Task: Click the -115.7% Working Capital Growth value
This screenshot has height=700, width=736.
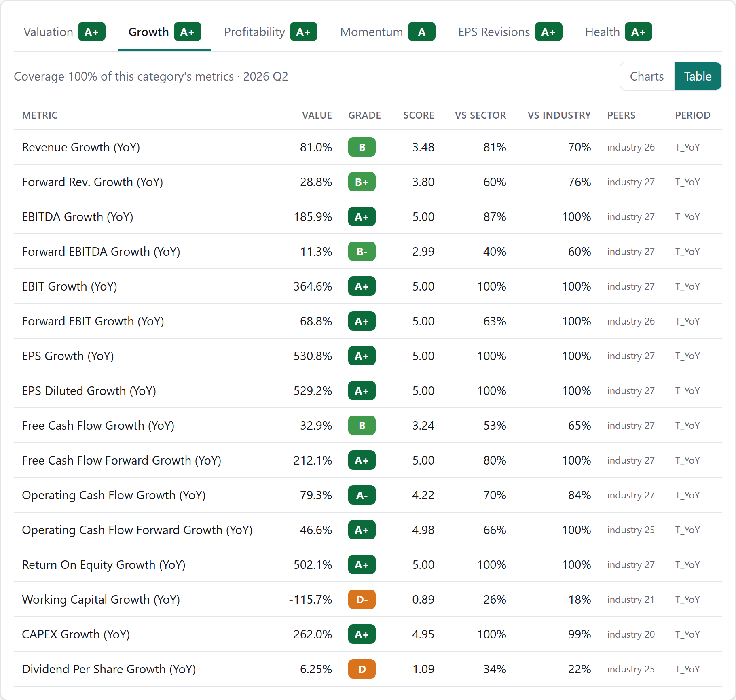Action: click(310, 600)
